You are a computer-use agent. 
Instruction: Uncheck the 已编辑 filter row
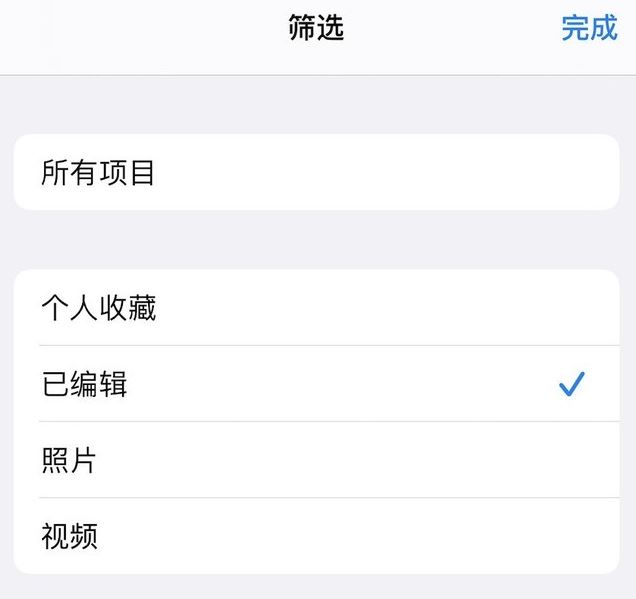pos(316,384)
